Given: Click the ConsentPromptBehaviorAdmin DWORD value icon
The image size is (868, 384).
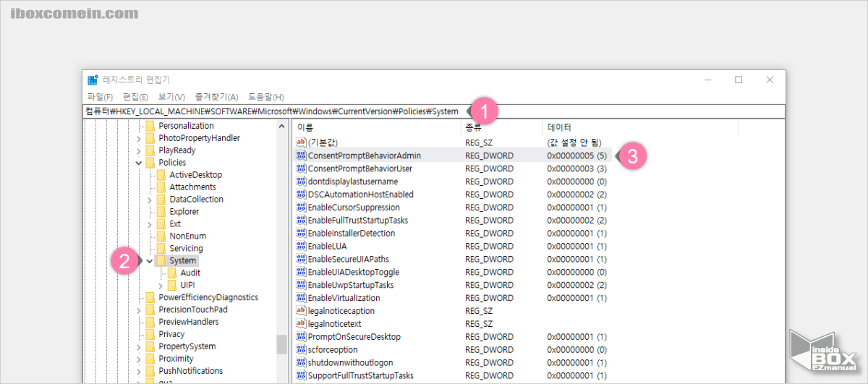Looking at the screenshot, I should [302, 155].
